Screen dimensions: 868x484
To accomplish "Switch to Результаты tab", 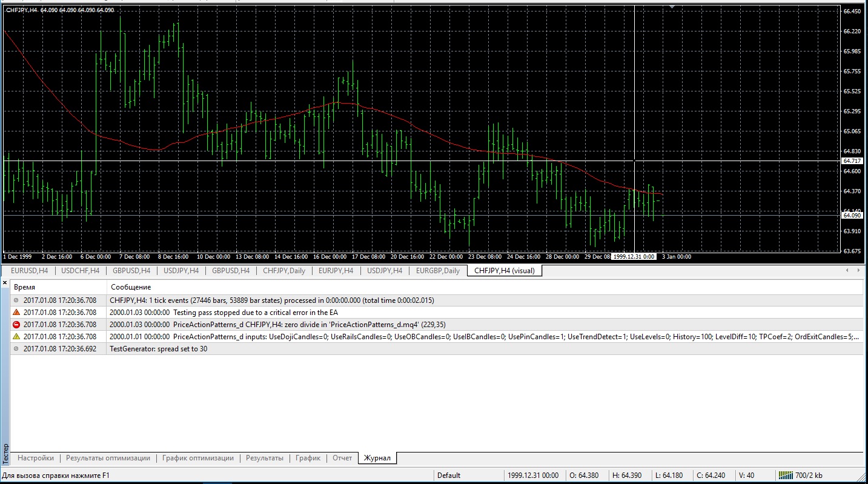I will (265, 458).
